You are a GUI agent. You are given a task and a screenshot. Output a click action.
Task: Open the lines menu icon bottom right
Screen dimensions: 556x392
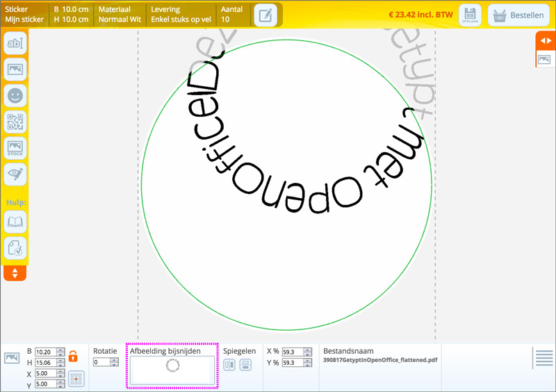544,358
